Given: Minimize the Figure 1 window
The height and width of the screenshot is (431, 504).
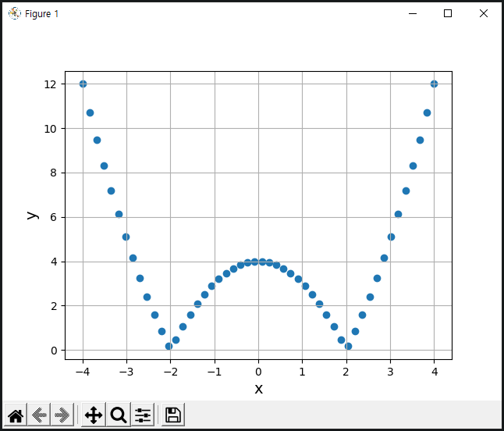Looking at the screenshot, I should 413,13.
